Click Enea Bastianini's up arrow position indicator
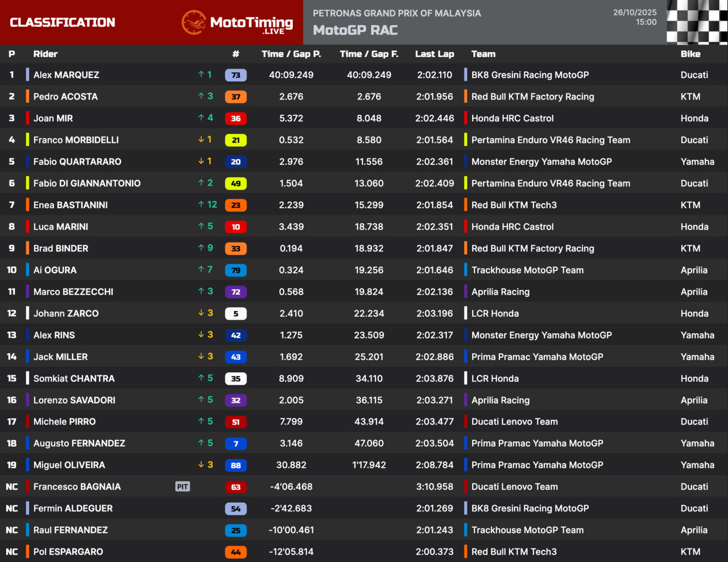Screen dimensions: 728x562 point(201,205)
